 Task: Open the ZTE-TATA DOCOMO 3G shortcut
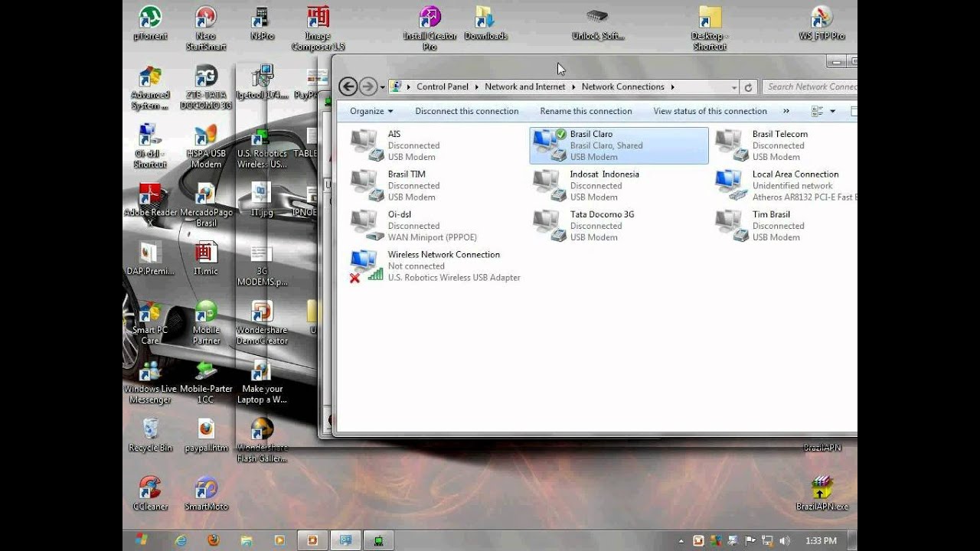[206, 88]
